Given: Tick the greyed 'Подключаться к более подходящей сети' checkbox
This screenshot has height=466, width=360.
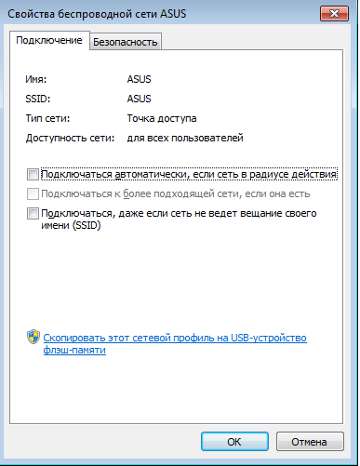Looking at the screenshot, I should 33,194.
